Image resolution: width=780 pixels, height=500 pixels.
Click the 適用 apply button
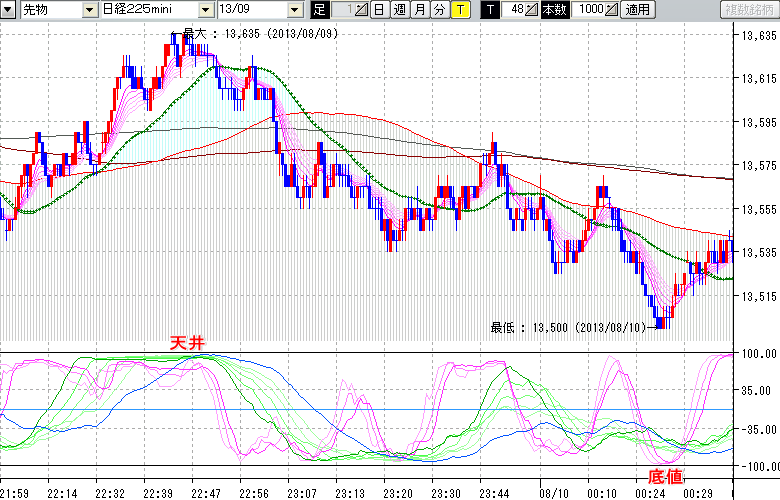click(637, 10)
